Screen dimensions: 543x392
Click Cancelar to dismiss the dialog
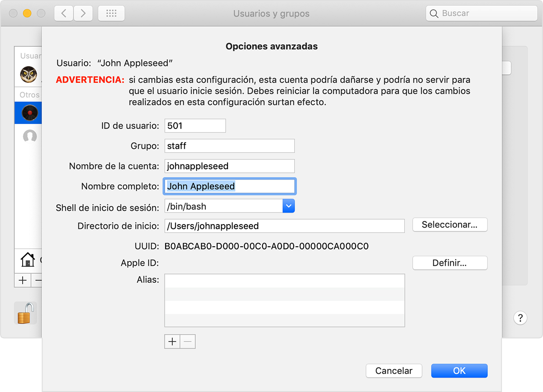(x=394, y=371)
